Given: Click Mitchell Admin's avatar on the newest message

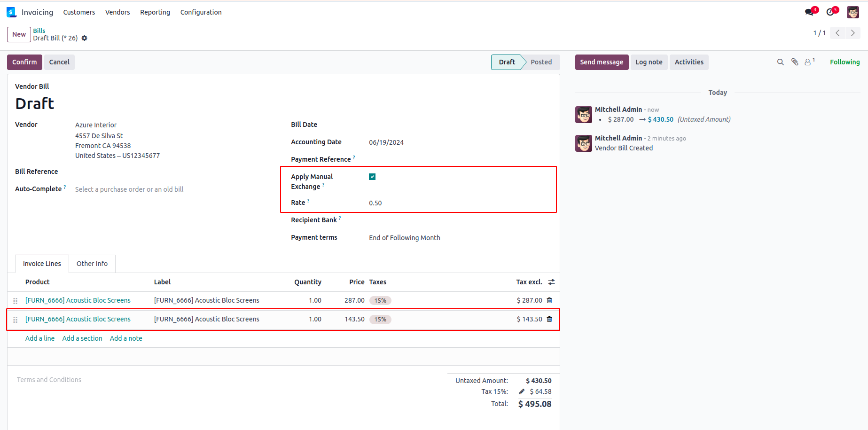Looking at the screenshot, I should (584, 115).
